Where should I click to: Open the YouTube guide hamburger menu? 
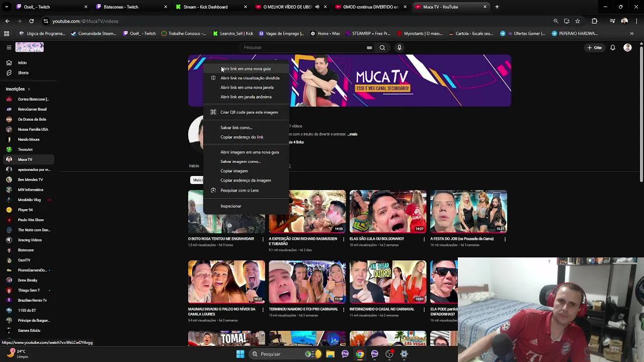[9, 47]
